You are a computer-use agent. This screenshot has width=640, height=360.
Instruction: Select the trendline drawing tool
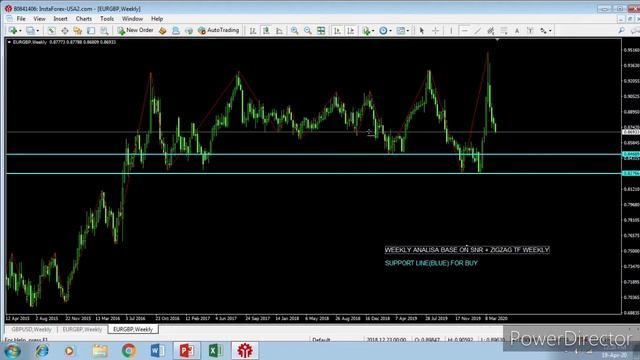(x=478, y=31)
